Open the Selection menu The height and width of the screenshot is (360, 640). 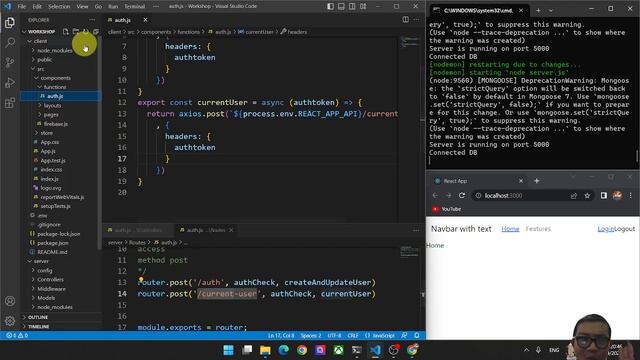point(59,6)
